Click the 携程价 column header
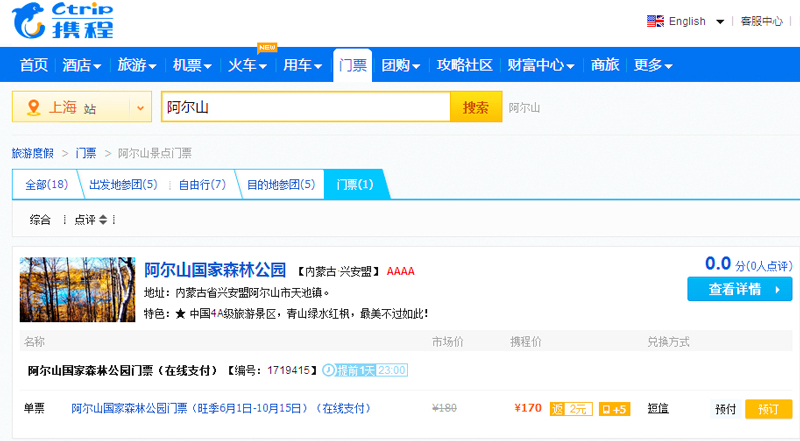The image size is (800, 441). click(526, 342)
